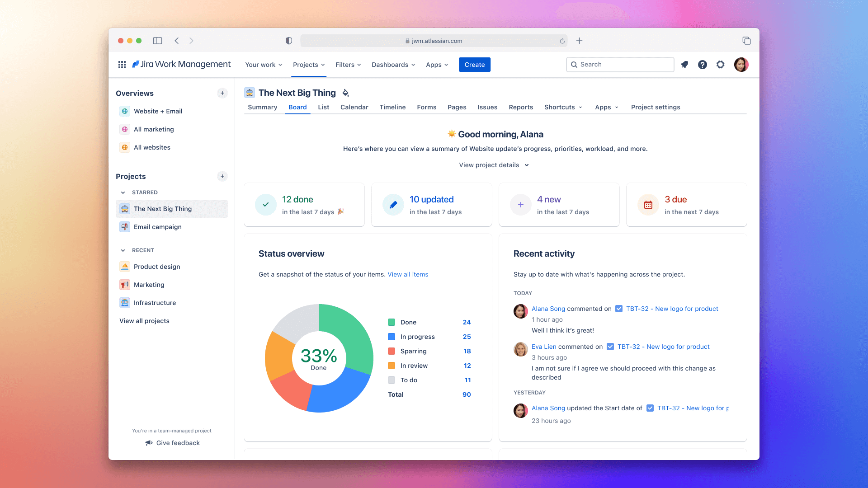Add a new project with plus icon
868x488 pixels.
tap(222, 176)
